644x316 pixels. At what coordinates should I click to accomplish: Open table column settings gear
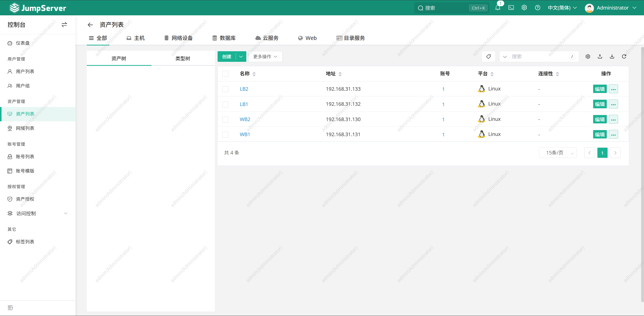point(588,57)
